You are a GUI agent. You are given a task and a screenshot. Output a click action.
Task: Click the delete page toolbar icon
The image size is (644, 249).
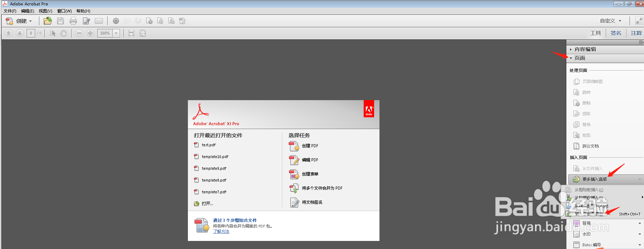coord(149,21)
